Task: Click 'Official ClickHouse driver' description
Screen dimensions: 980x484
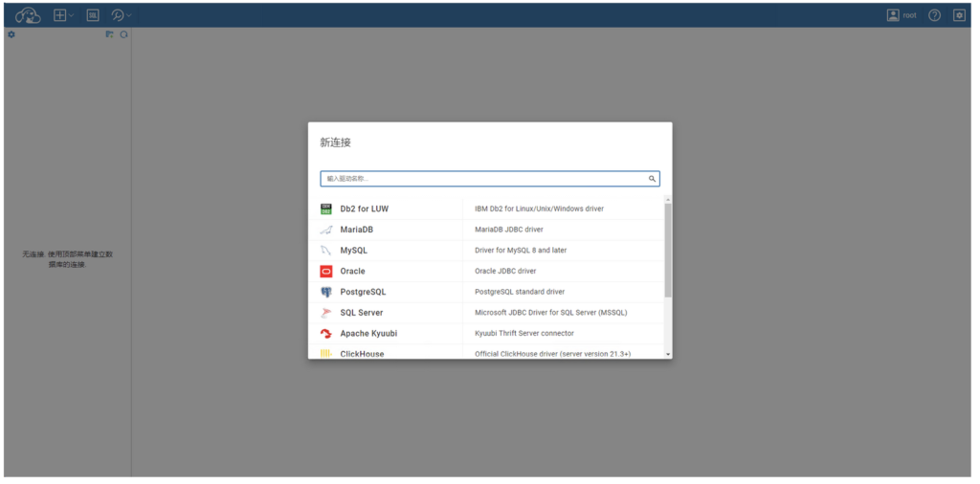Action: pos(553,354)
